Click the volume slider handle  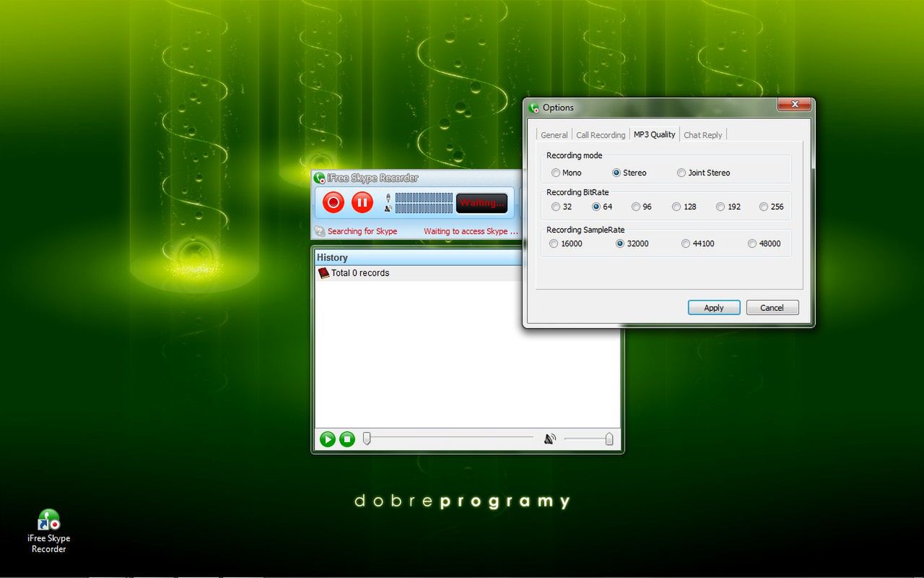tap(609, 438)
